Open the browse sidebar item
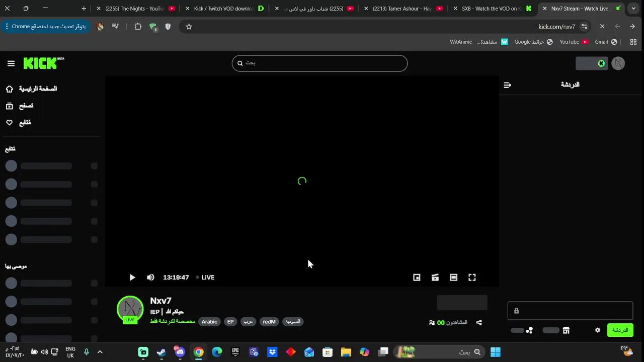Viewport: 644px width, 362px height. coord(19,106)
